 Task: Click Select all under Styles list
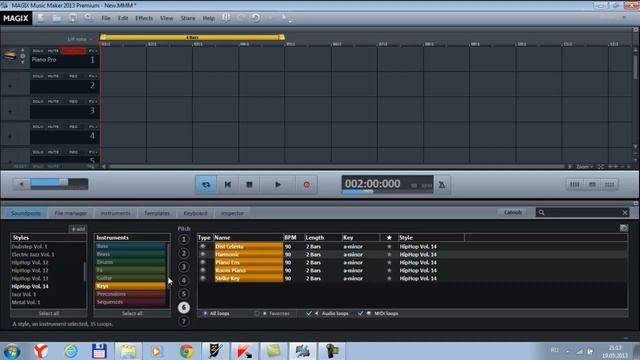(x=49, y=313)
